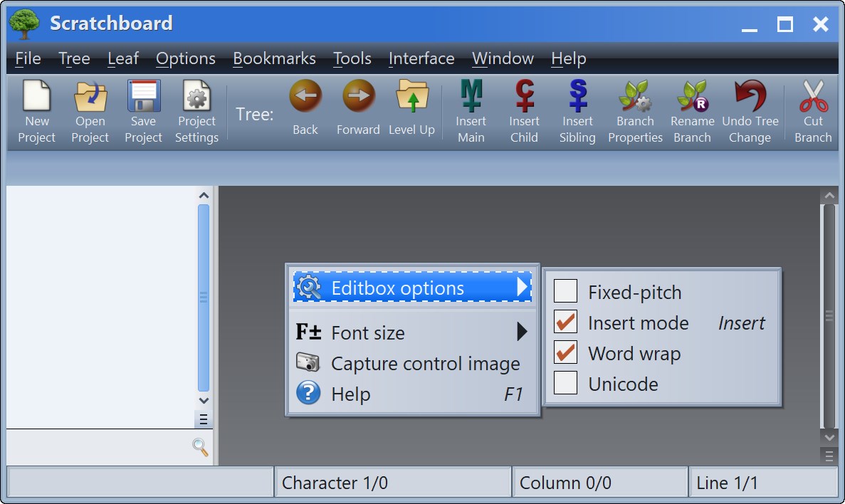Open Project Settings from the toolbar
This screenshot has height=504, width=845.
pos(196,112)
